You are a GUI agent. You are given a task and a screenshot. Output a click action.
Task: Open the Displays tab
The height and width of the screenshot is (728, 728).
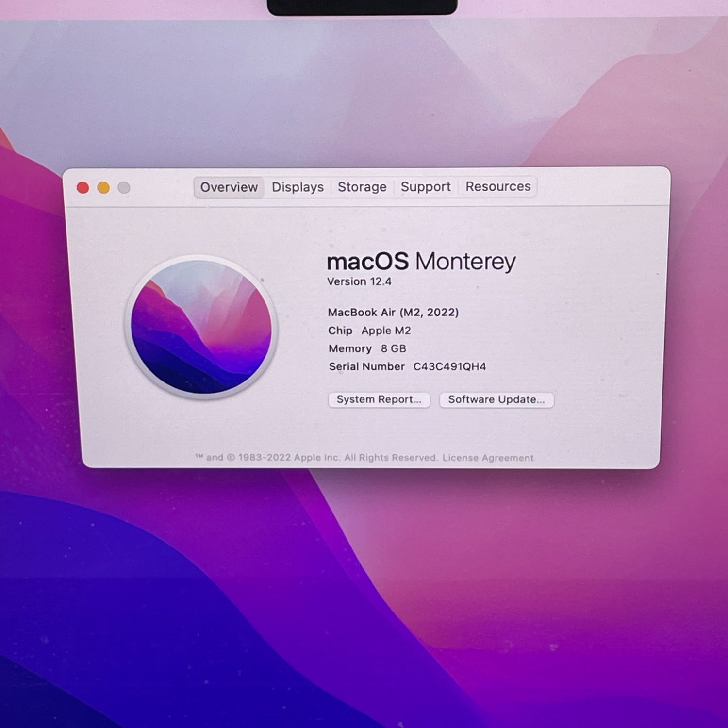pos(298,187)
